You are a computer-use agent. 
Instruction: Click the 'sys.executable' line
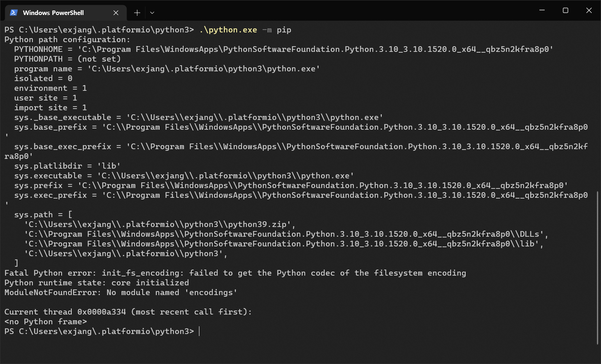pyautogui.click(x=184, y=176)
